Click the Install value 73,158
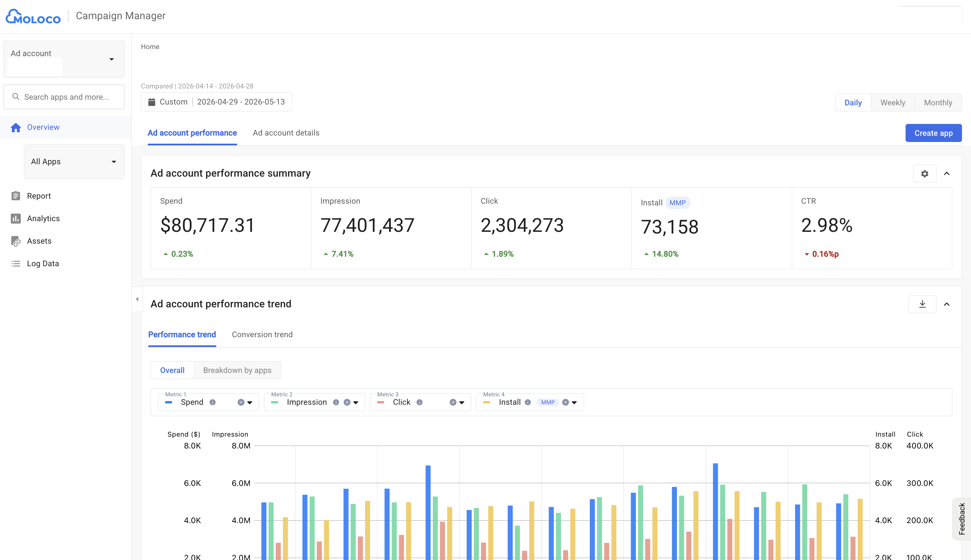 point(670,227)
